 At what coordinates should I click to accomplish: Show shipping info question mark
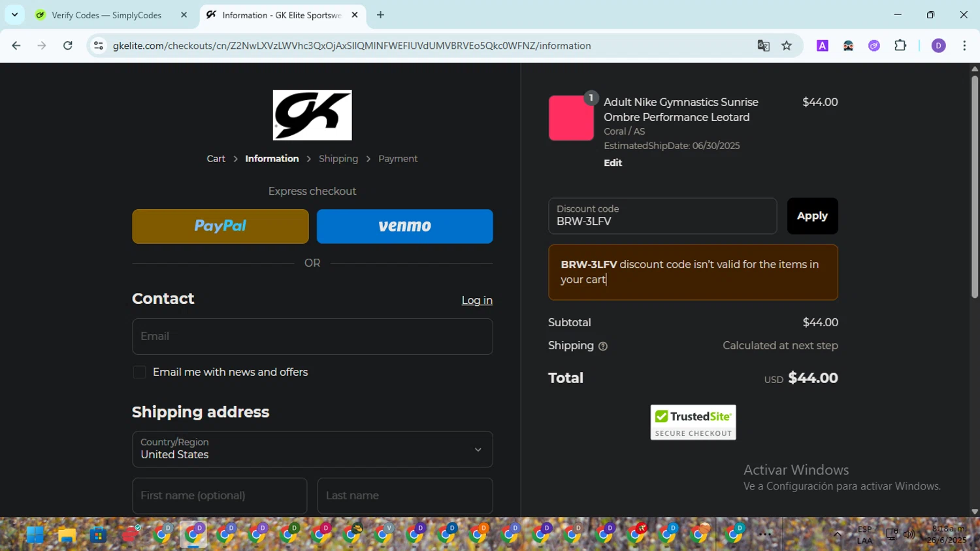coord(603,346)
